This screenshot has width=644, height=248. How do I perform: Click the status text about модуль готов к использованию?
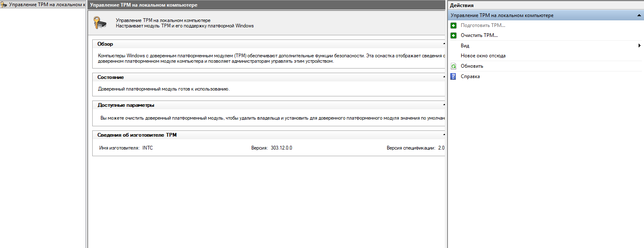164,89
